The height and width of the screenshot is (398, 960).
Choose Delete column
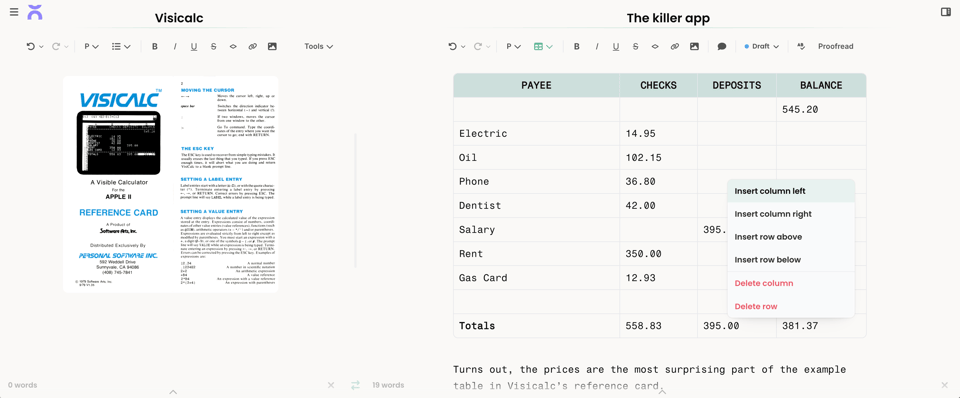[x=790, y=283]
